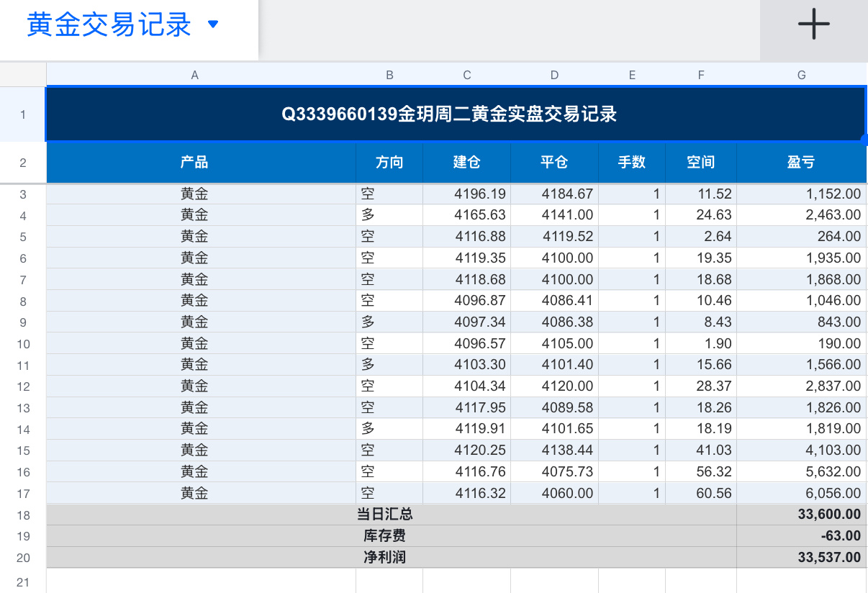
Task: Select column F header
Action: click(701, 75)
